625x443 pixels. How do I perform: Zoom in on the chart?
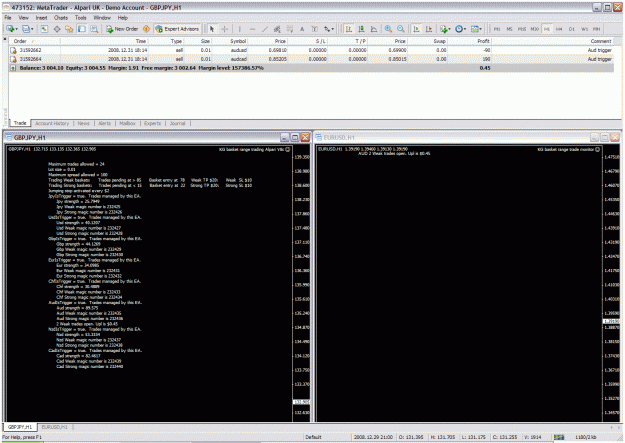[388, 29]
